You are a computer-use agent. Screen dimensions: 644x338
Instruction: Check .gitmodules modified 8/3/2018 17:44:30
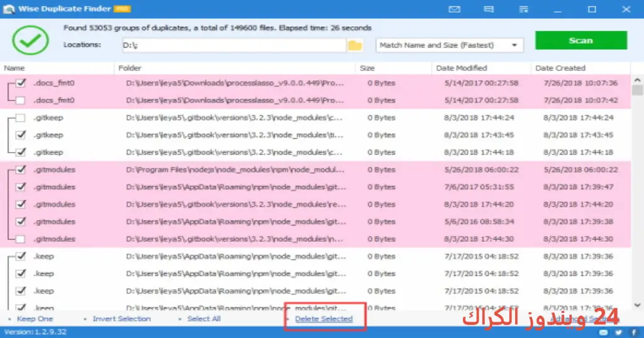(21, 239)
